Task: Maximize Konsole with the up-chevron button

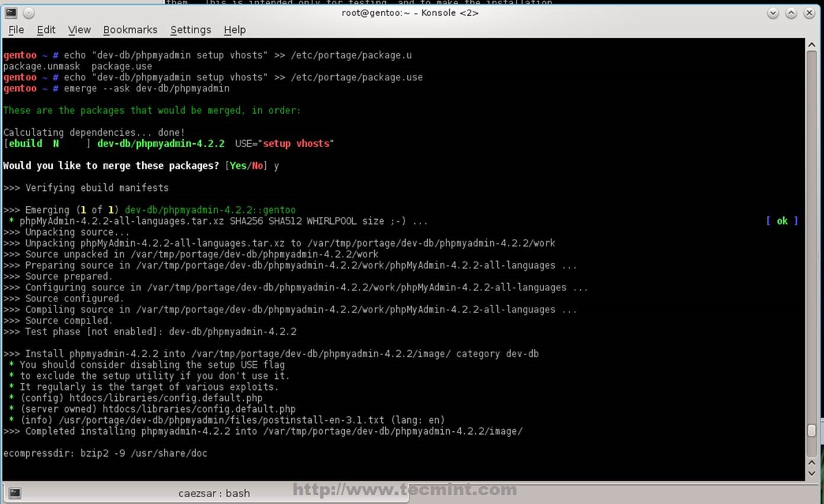Action: click(790, 12)
